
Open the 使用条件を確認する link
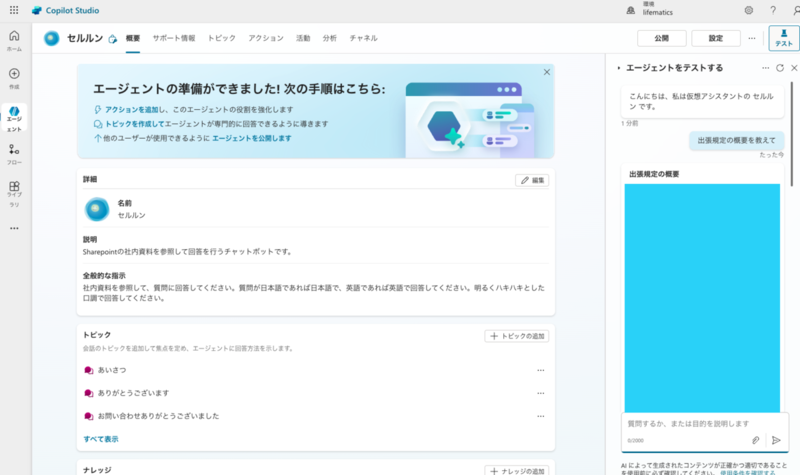747,472
